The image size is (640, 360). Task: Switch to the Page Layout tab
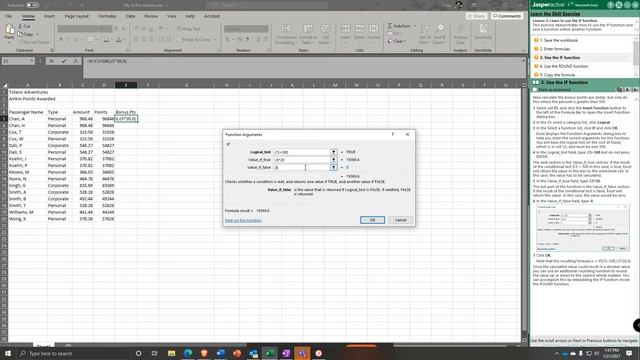point(76,16)
